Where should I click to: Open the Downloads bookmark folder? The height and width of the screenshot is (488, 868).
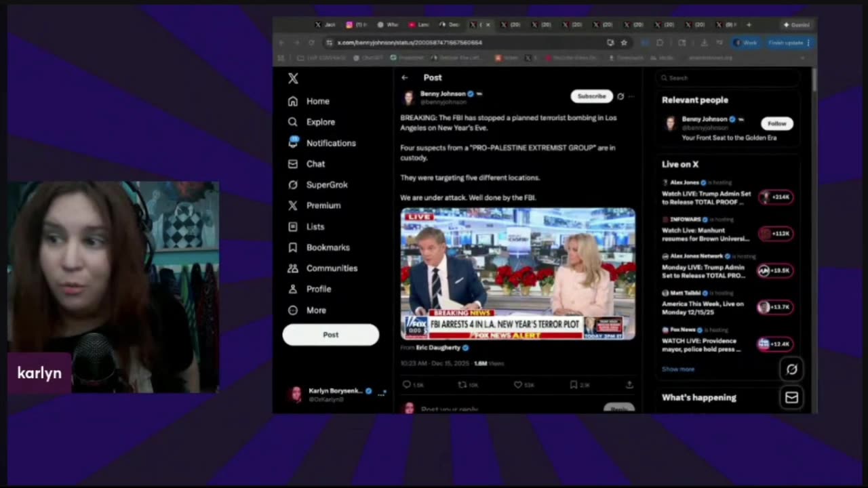(x=625, y=58)
